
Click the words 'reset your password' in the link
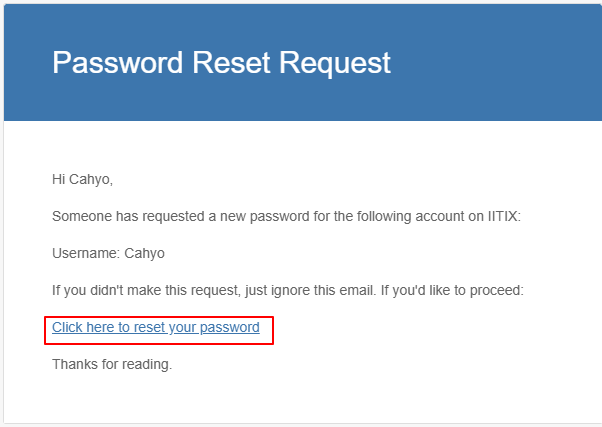point(199,327)
